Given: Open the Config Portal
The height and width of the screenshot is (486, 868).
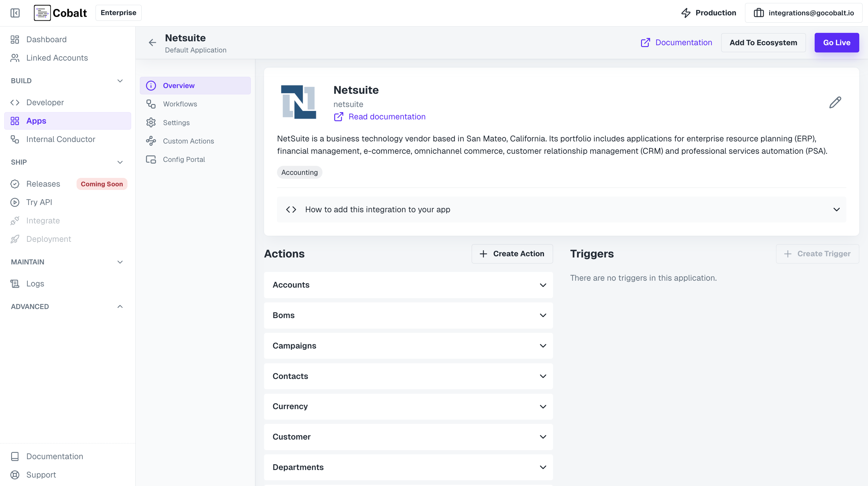Looking at the screenshot, I should pyautogui.click(x=184, y=159).
